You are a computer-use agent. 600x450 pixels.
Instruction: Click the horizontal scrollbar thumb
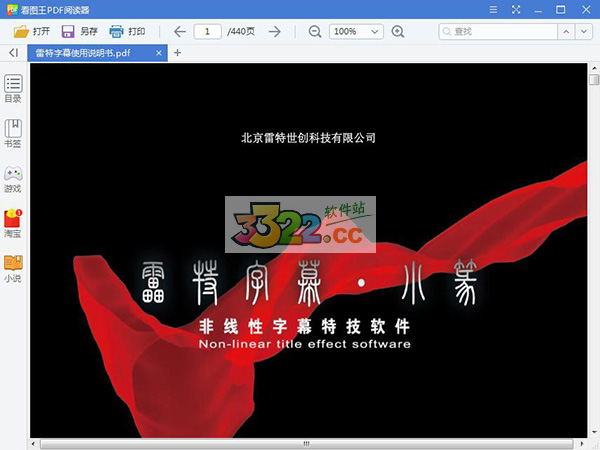(x=306, y=444)
